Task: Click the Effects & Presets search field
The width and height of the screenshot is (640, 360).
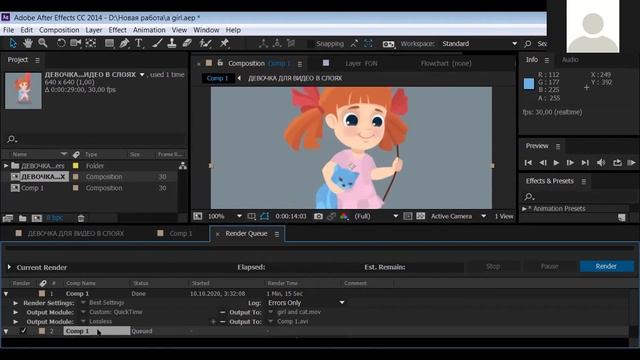Action: 580,197
